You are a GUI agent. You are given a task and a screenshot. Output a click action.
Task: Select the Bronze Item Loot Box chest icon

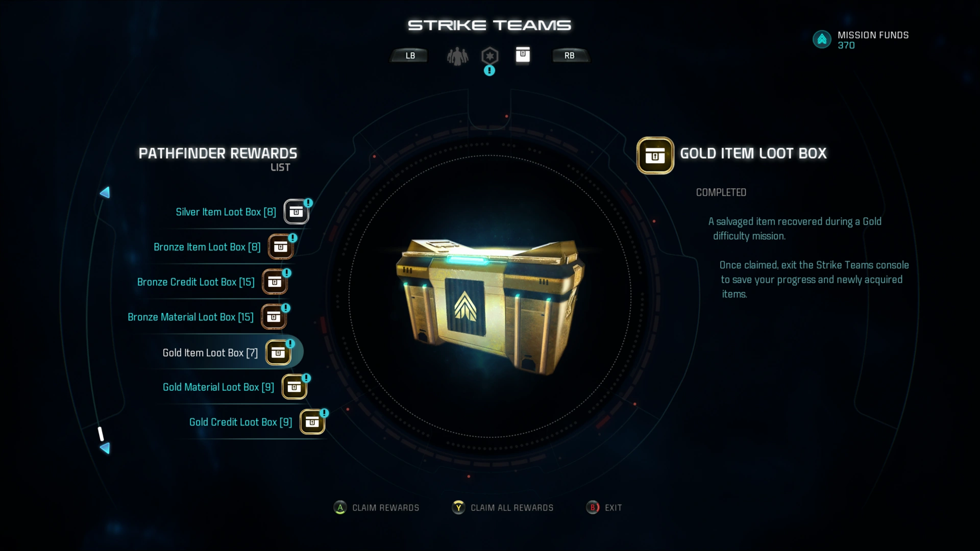pyautogui.click(x=280, y=247)
